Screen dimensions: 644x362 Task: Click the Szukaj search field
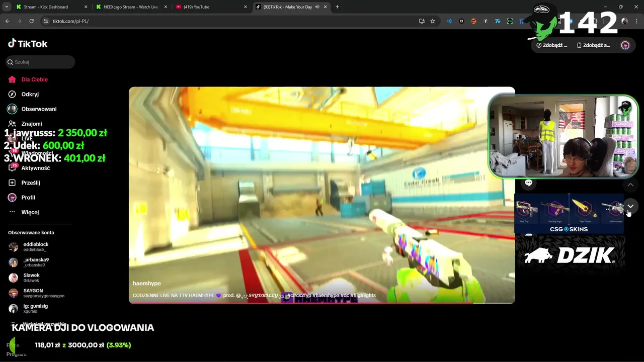(40, 62)
